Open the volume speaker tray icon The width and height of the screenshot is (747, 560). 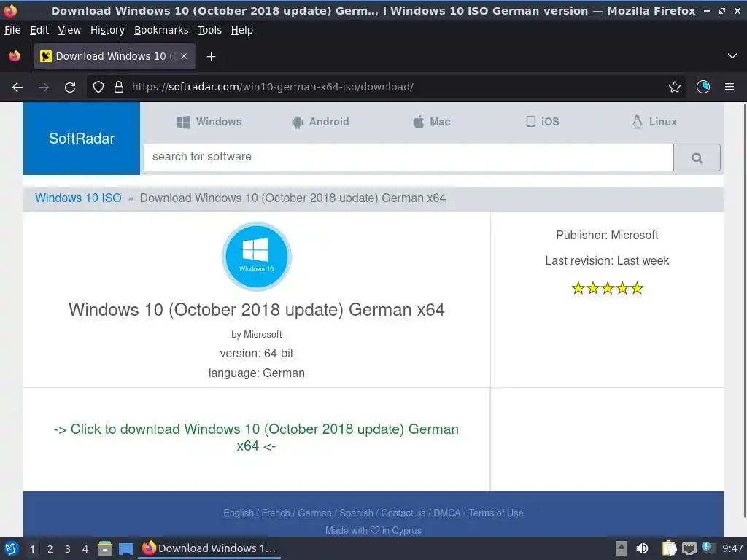[642, 548]
